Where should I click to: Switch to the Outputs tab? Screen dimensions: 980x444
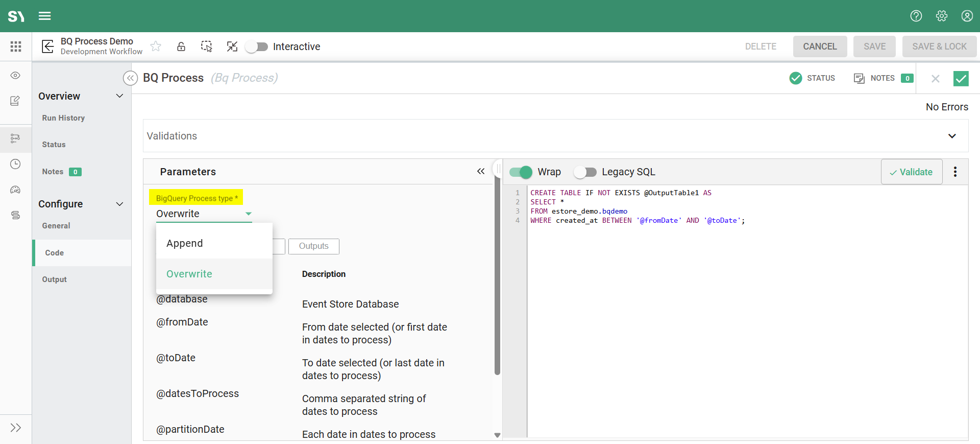pyautogui.click(x=313, y=246)
